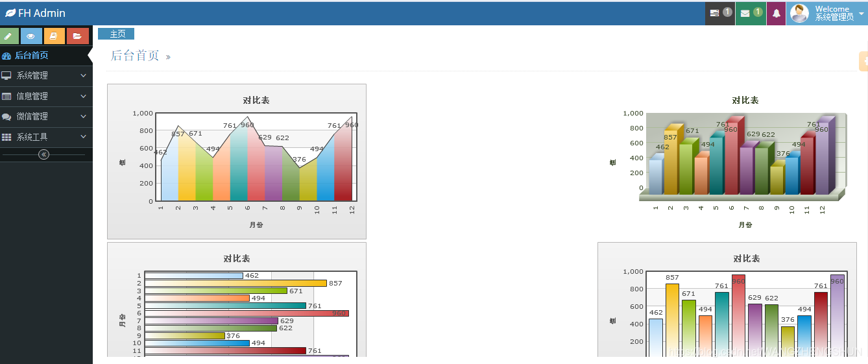Screen dimensions: 868x364
Task: Click the 622 column in the bottom-right chart
Action: [x=771, y=330]
